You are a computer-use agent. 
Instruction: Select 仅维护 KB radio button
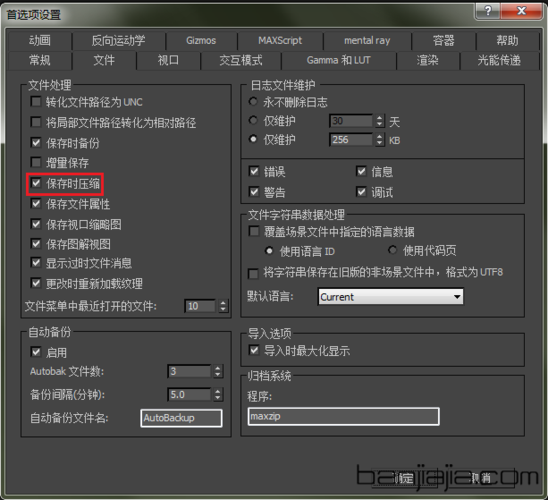pyautogui.click(x=253, y=139)
